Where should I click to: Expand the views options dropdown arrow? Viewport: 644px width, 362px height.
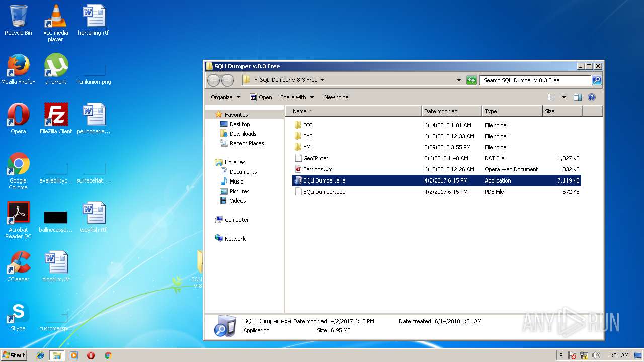coord(564,97)
